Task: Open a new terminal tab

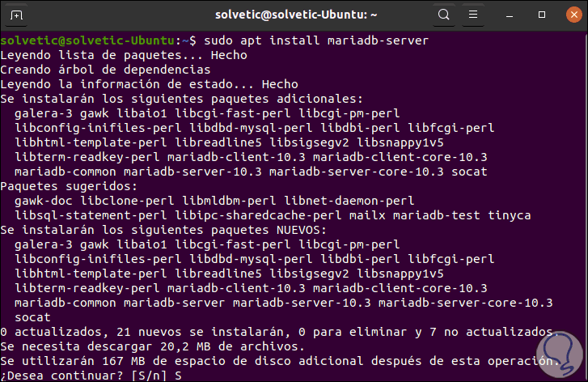Action: (16, 15)
